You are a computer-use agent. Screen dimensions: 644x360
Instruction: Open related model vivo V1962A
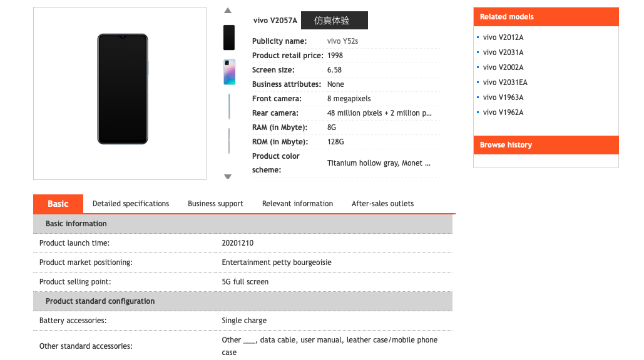click(x=503, y=112)
